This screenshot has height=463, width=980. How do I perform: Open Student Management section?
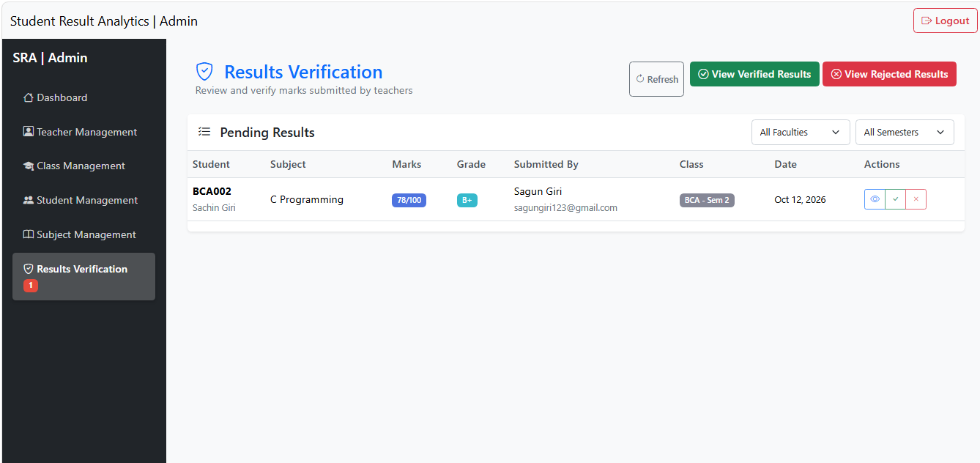(83, 200)
